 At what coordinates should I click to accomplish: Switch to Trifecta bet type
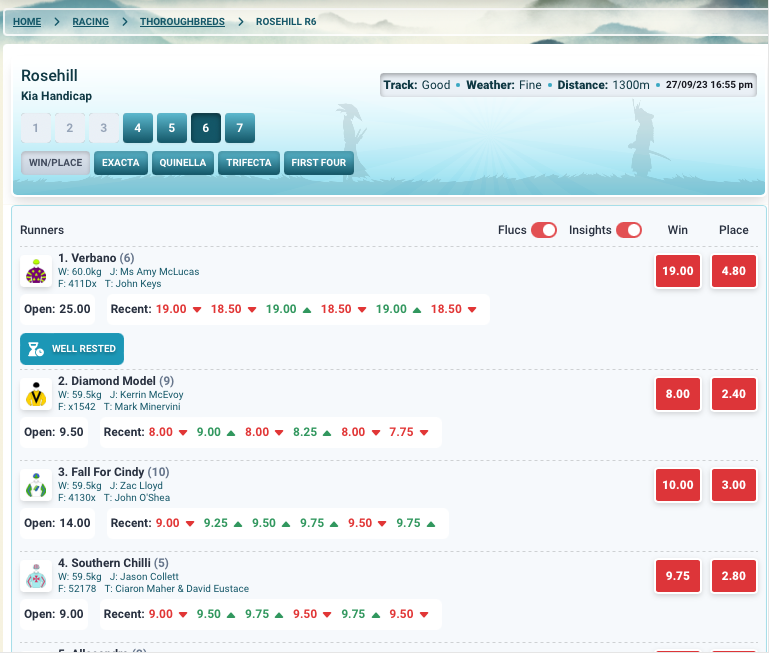point(249,163)
